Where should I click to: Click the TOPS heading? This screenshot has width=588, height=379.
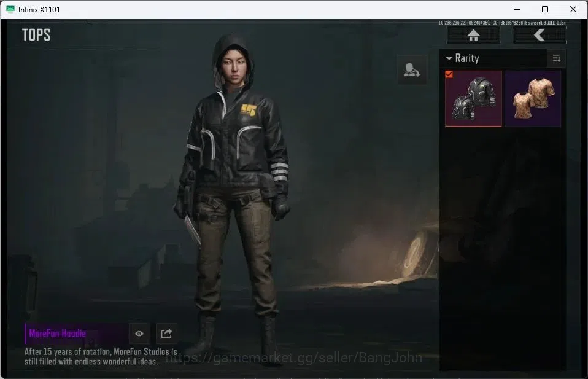click(36, 35)
